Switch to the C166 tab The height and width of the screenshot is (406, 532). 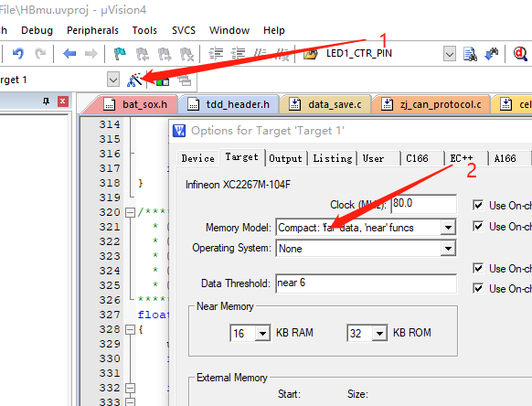(422, 158)
